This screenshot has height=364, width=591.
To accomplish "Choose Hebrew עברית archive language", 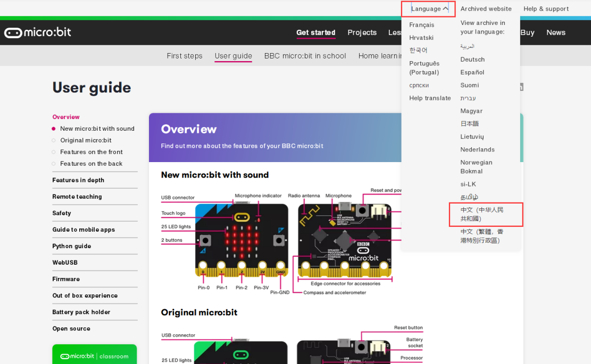I will pyautogui.click(x=468, y=98).
